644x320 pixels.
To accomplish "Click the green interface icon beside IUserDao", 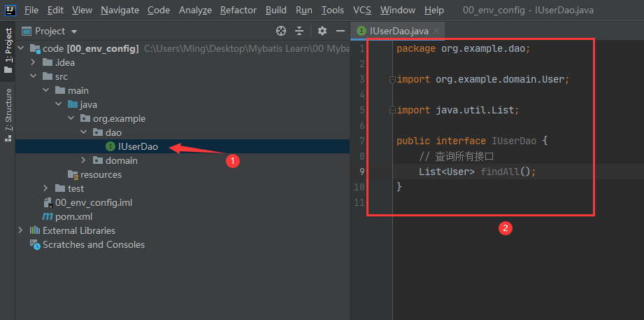I will 110,146.
